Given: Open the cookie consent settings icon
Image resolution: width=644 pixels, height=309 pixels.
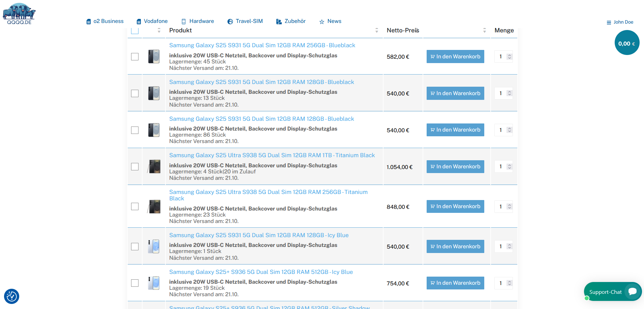Looking at the screenshot, I should pos(12,297).
